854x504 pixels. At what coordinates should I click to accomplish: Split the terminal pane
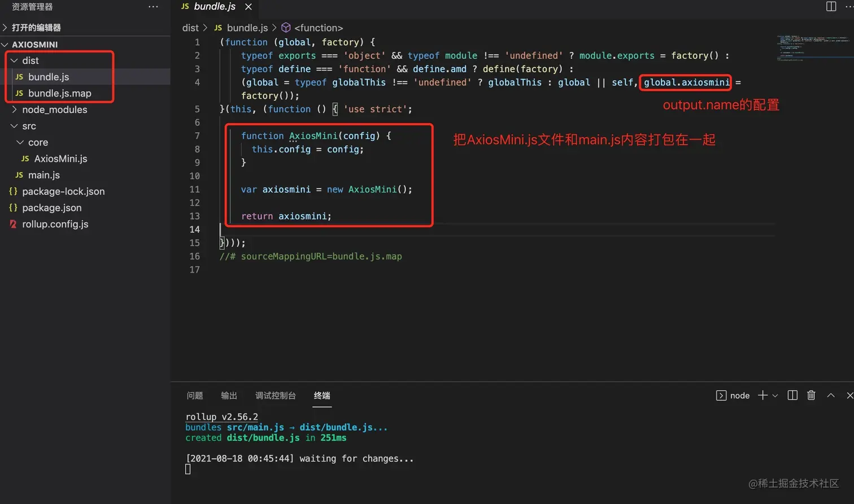[792, 395]
